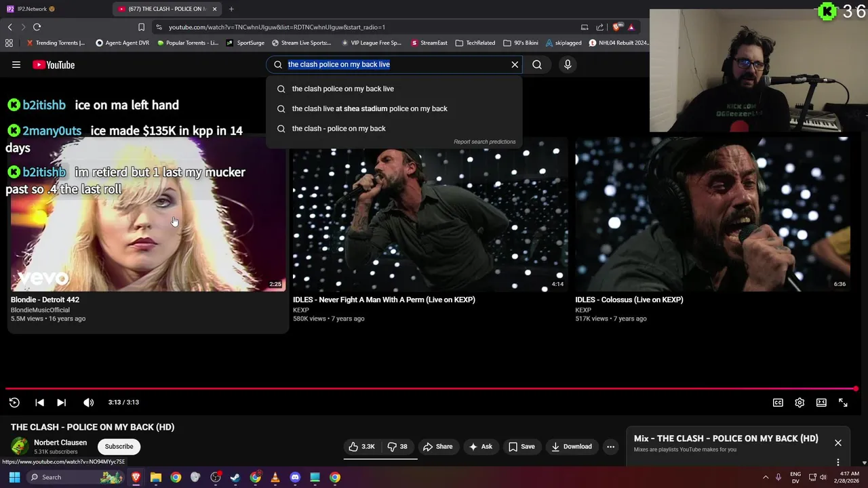Image resolution: width=868 pixels, height=488 pixels.
Task: Open KEXP channel under Never Fight A Man
Action: click(x=300, y=310)
